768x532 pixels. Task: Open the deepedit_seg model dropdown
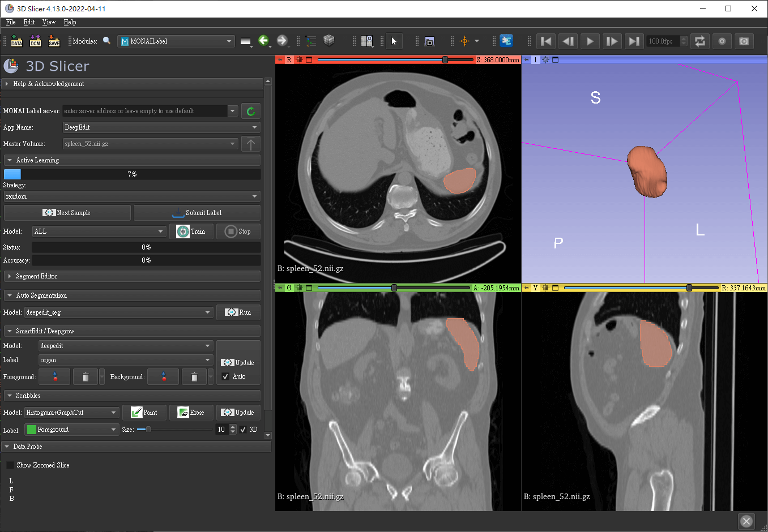coord(118,312)
